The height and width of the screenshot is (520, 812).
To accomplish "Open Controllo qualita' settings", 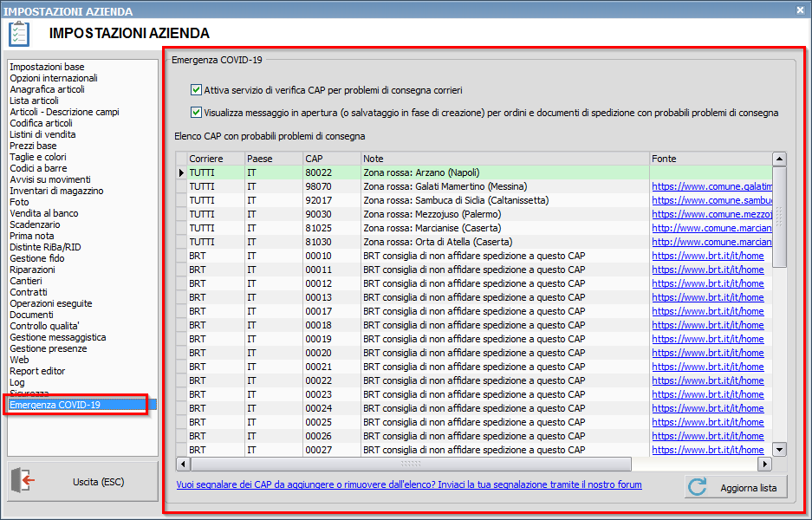I will pyautogui.click(x=44, y=326).
